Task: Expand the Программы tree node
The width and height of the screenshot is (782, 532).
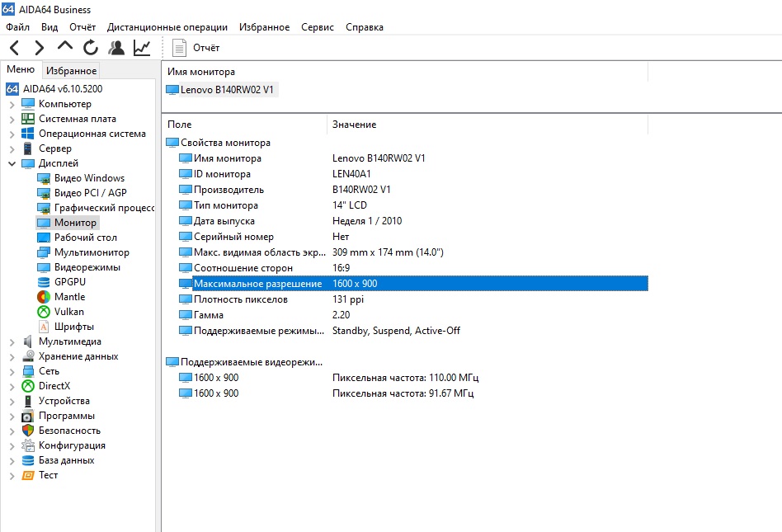Action: (12, 417)
